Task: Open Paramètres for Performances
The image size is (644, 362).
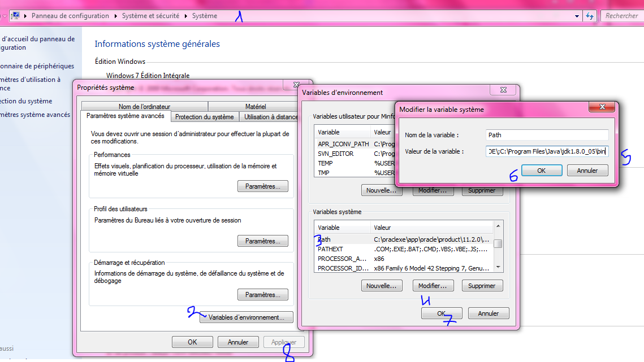Action: coord(262,186)
